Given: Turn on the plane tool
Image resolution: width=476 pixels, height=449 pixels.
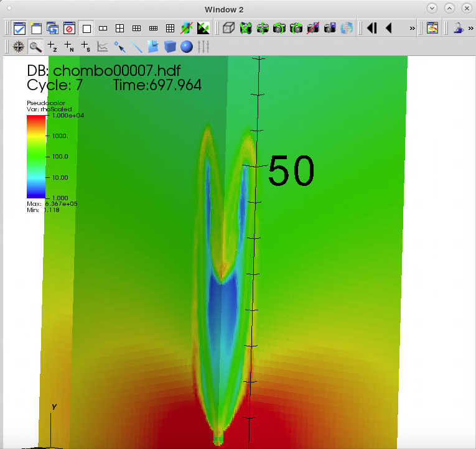Looking at the screenshot, I should coord(153,47).
